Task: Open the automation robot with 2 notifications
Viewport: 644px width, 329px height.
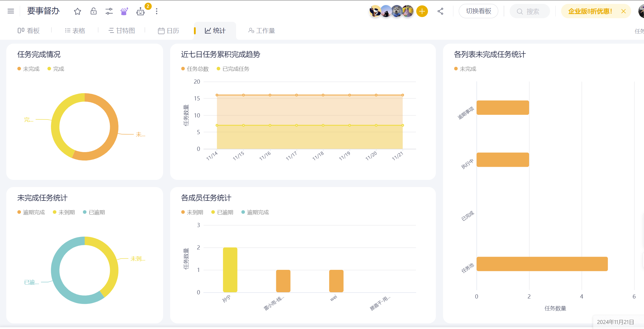Action: 141,12
